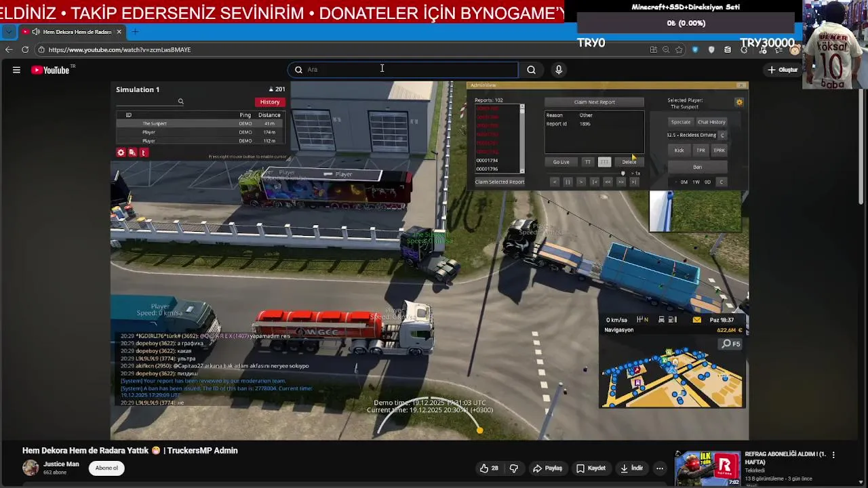Image resolution: width=868 pixels, height=488 pixels.
Task: Open the extensions puzzle icon
Action: [x=745, y=49]
